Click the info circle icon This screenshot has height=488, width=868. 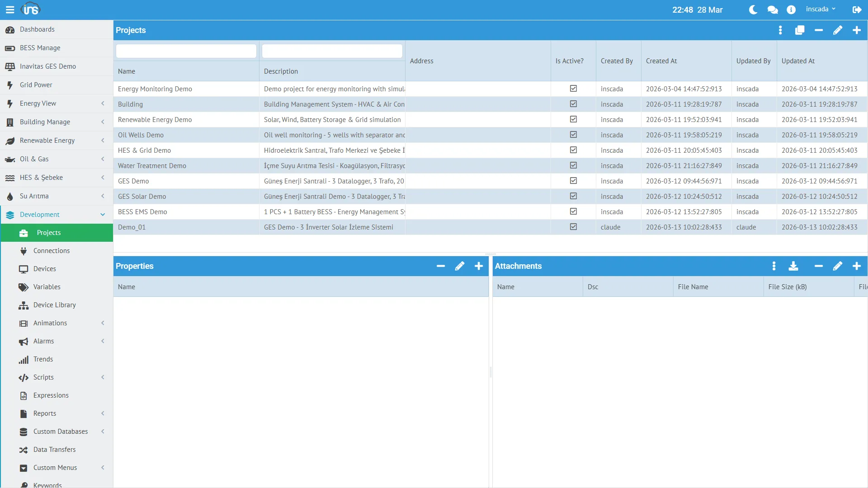pos(791,9)
